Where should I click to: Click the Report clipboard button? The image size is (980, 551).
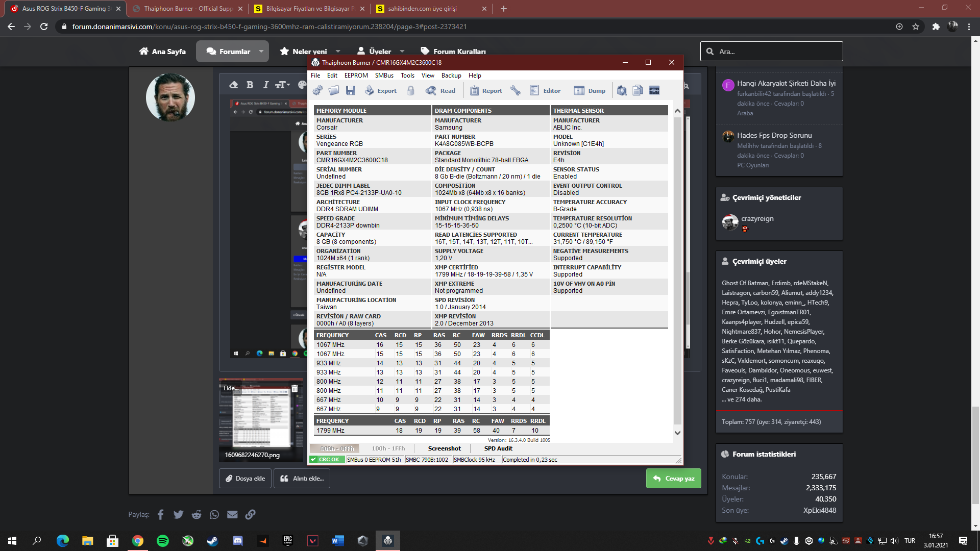click(x=486, y=90)
